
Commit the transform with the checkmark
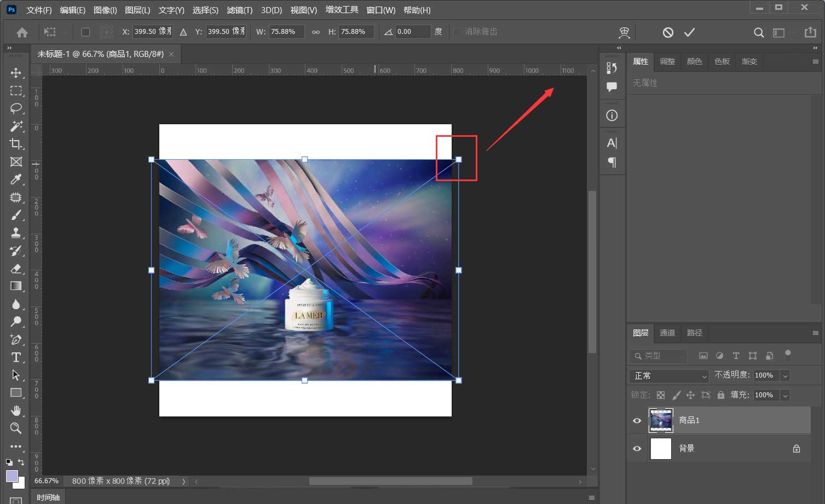tap(689, 32)
